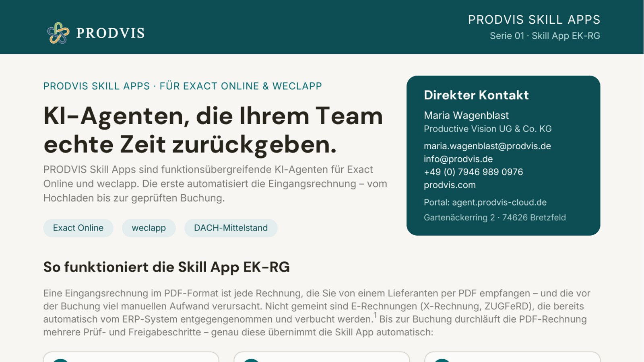This screenshot has height=362, width=644.
Task: Click the 'So funktioniert die Skill App EK-RG' heading
Action: click(x=167, y=267)
